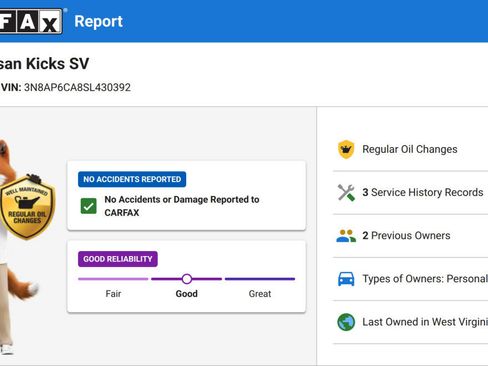Click the wrench and screwdriver service icon
The image size is (488, 366).
(x=346, y=193)
